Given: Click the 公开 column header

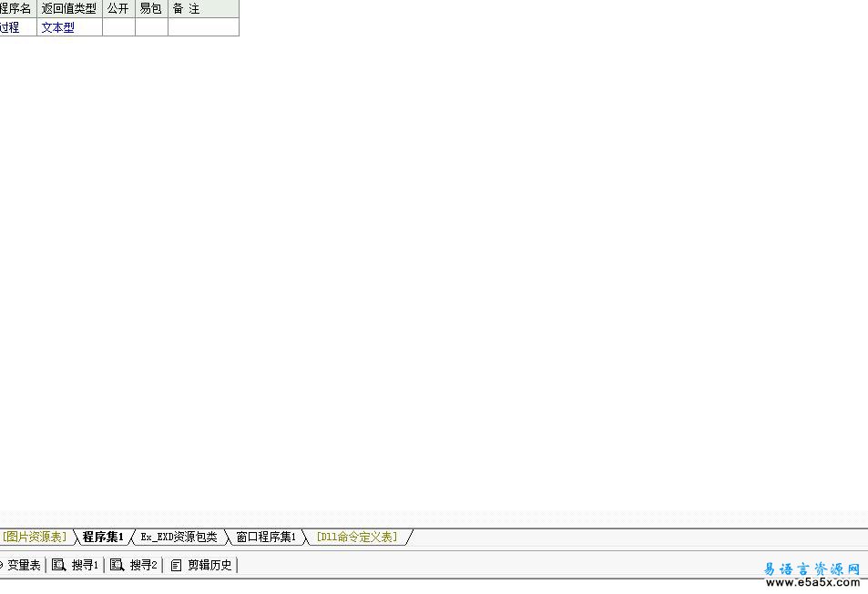Looking at the screenshot, I should point(118,9).
